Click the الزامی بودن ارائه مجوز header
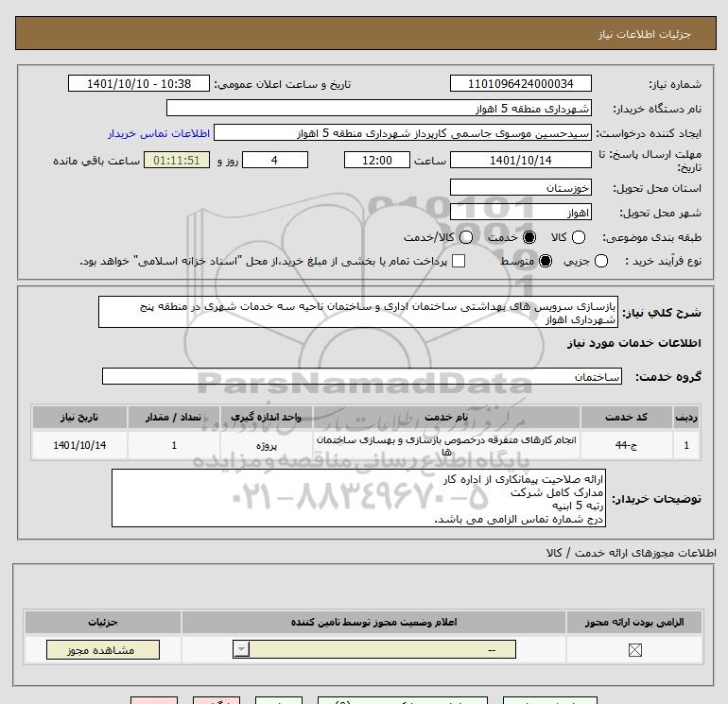728x704 pixels. pos(634,622)
